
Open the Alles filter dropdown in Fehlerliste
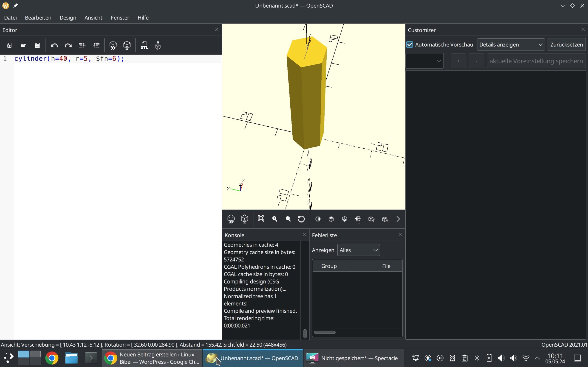coord(358,250)
